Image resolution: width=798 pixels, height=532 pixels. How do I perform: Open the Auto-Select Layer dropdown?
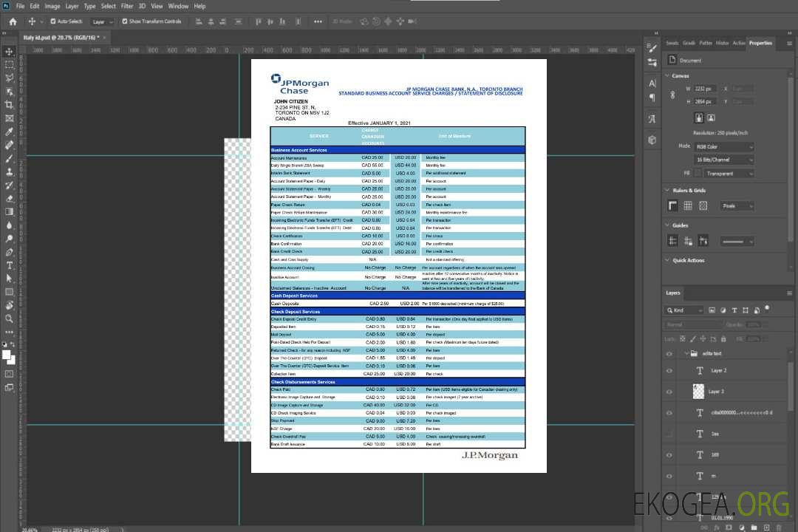click(103, 21)
